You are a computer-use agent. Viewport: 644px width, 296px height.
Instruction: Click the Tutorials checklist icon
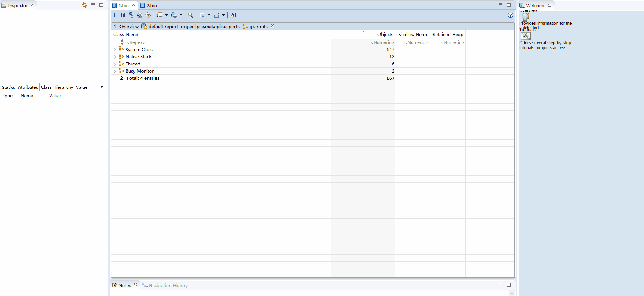[526, 36]
